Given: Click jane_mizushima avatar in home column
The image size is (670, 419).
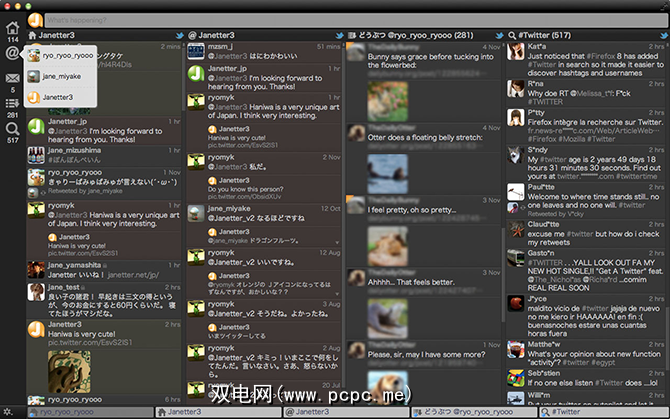Looking at the screenshot, I should pos(36,155).
